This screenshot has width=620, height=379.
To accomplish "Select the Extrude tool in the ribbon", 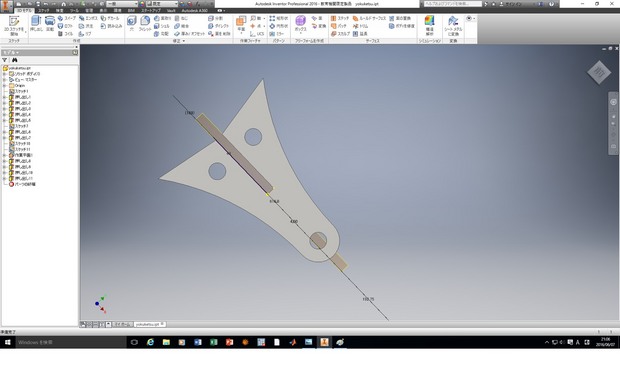I will coord(36,24).
